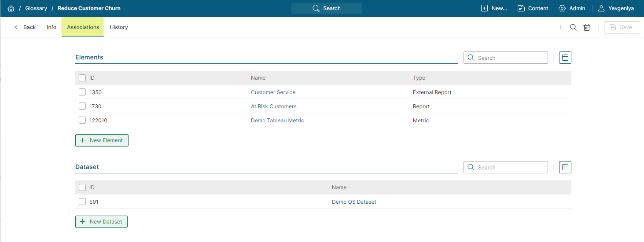Open column layout icon for Elements table

click(x=565, y=58)
